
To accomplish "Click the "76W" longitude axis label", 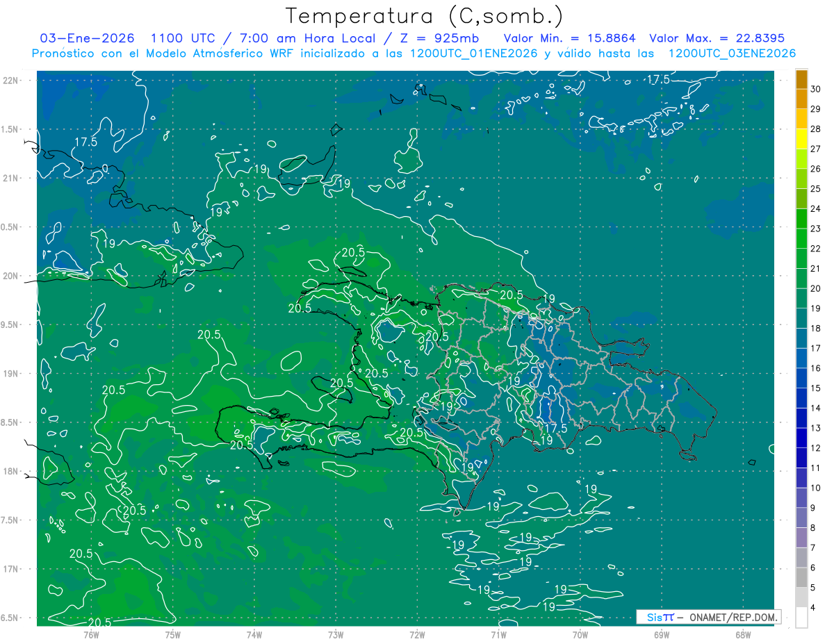I will click(92, 634).
